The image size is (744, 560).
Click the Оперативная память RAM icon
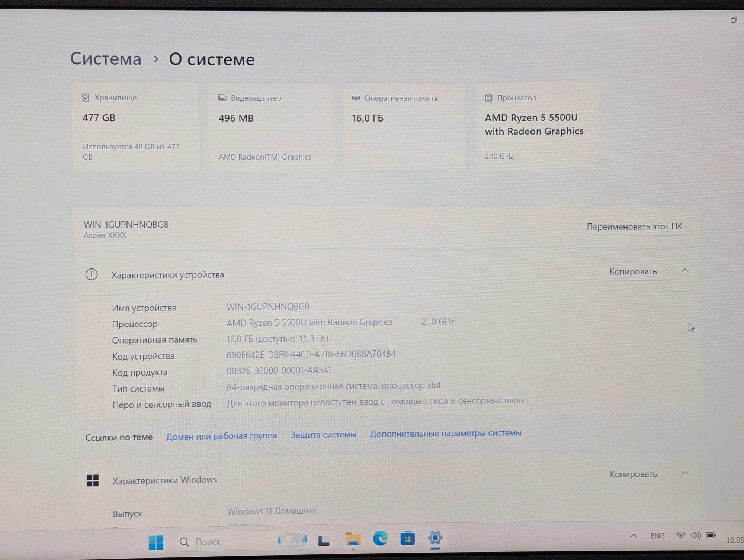[356, 98]
